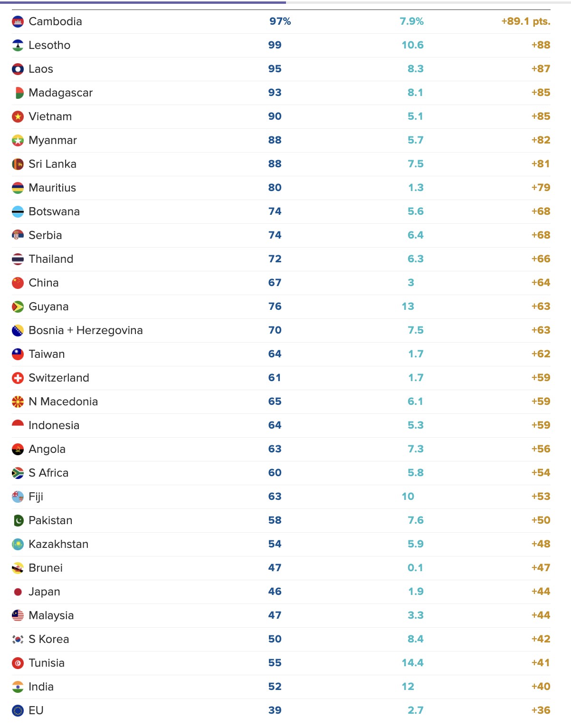571x728 pixels.
Task: Select the Kazakhstan country name
Action: [58, 544]
